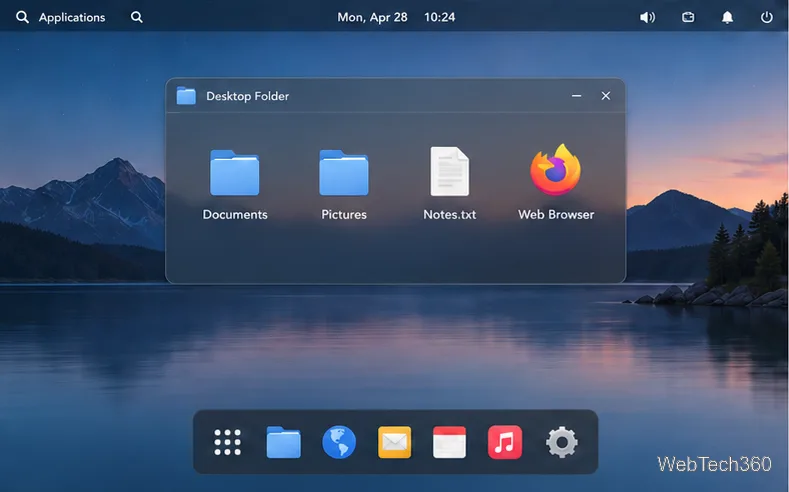Click the clock showing 10:24

pos(439,17)
